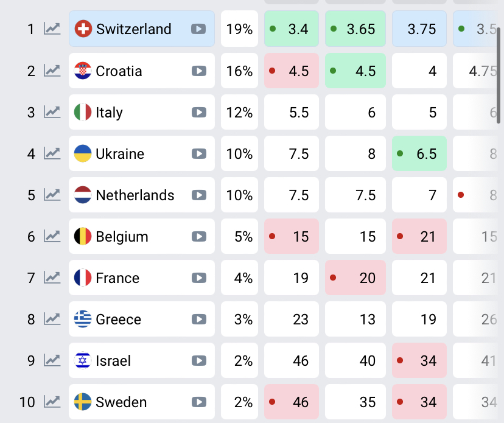
Task: Play the video for Italy's entry
Action: coord(198,112)
